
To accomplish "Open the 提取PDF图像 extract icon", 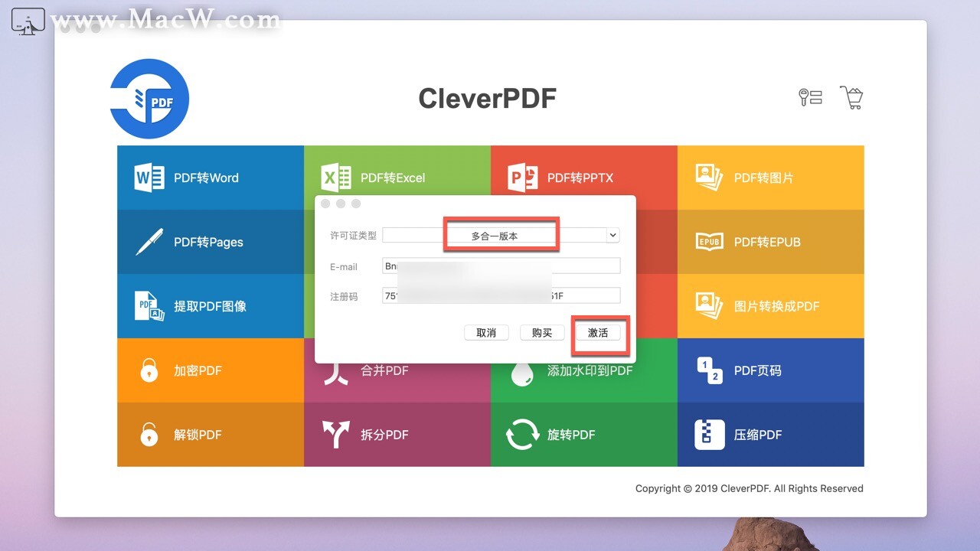I will tap(149, 305).
